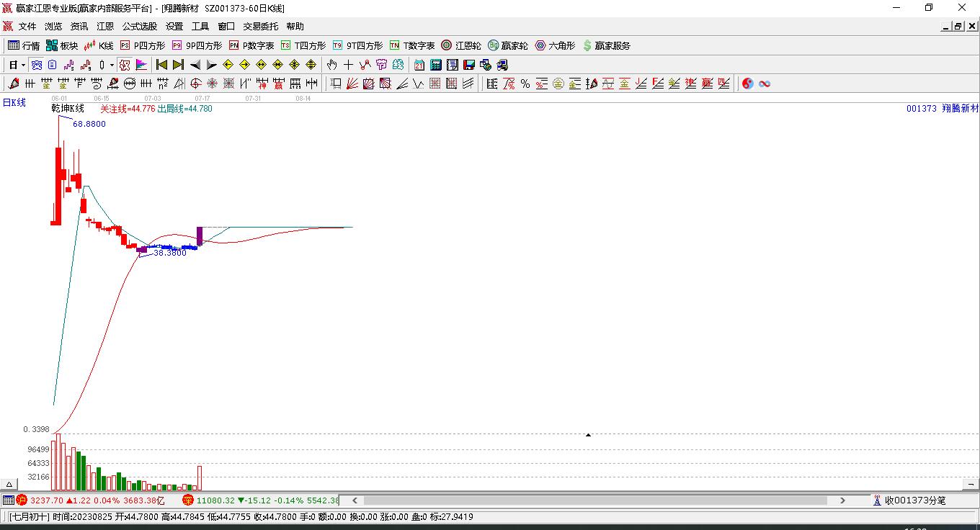Open the 公式选股 menu

coord(140,27)
